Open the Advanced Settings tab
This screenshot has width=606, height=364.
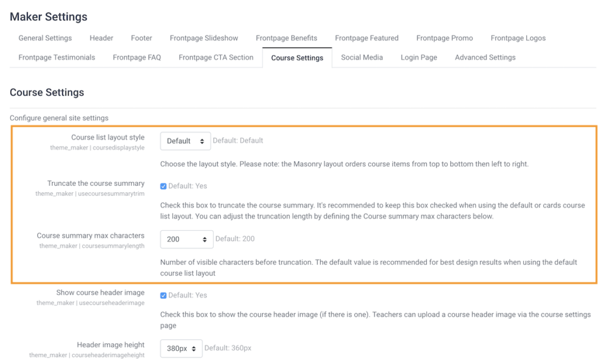coord(484,57)
